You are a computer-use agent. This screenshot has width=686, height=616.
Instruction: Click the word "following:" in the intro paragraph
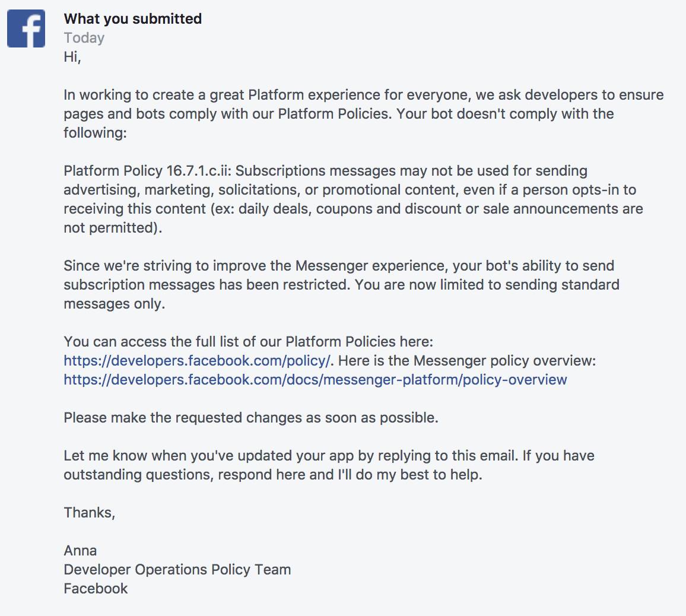(x=95, y=133)
